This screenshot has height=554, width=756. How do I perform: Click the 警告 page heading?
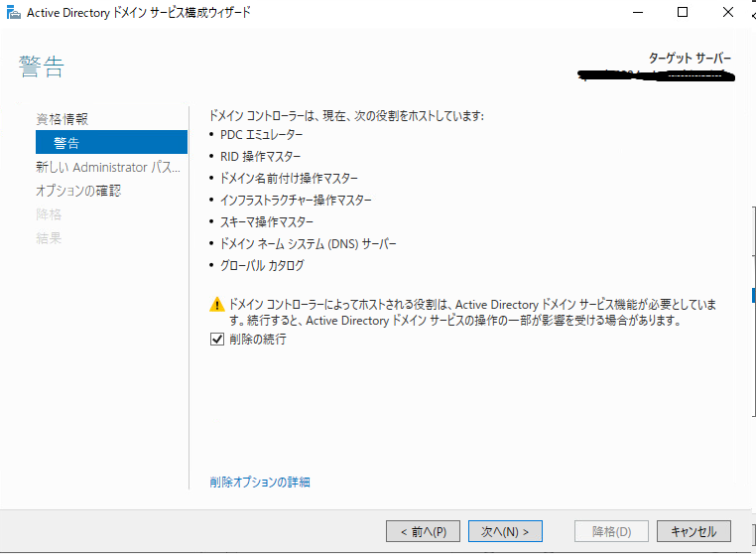(42, 67)
